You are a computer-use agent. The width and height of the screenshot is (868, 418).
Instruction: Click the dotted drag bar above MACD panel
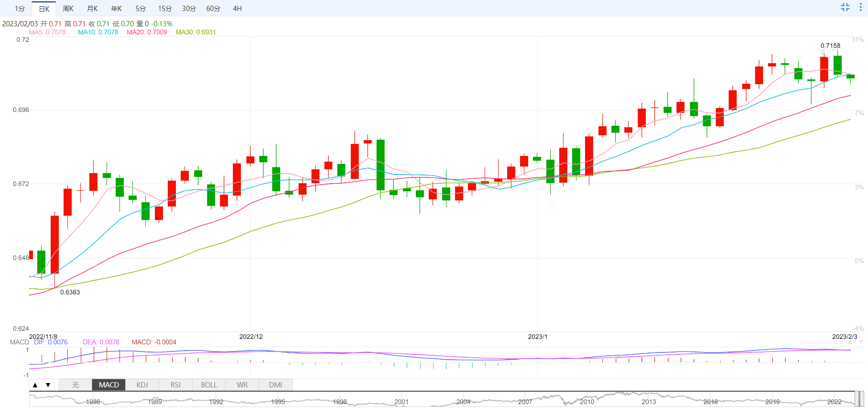point(822,342)
